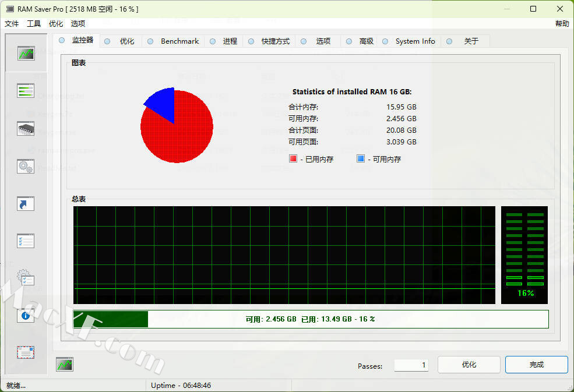Open the 帮助 menu

coord(562,24)
